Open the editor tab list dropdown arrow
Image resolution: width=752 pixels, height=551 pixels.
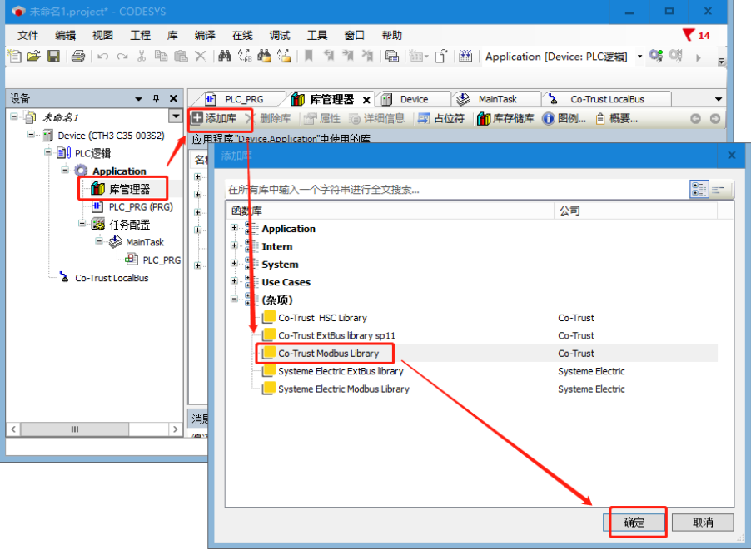[718, 99]
